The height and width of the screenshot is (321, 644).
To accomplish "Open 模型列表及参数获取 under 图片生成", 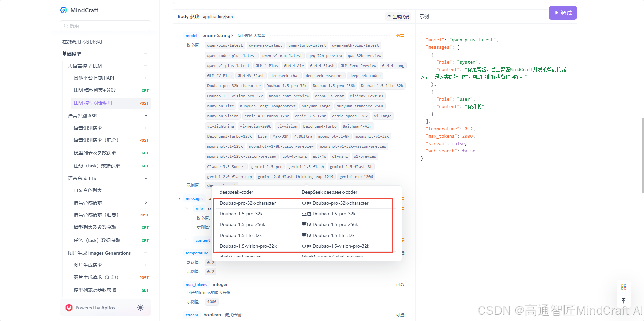I will tap(111, 290).
